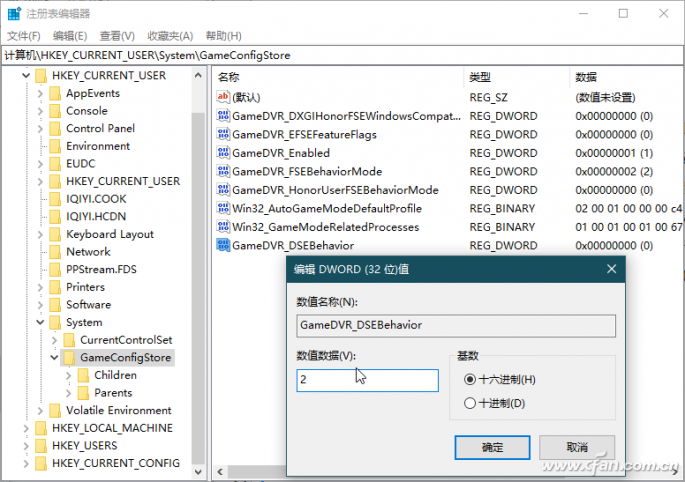Click the Software folder icon
This screenshot has width=685, height=482.
55,305
